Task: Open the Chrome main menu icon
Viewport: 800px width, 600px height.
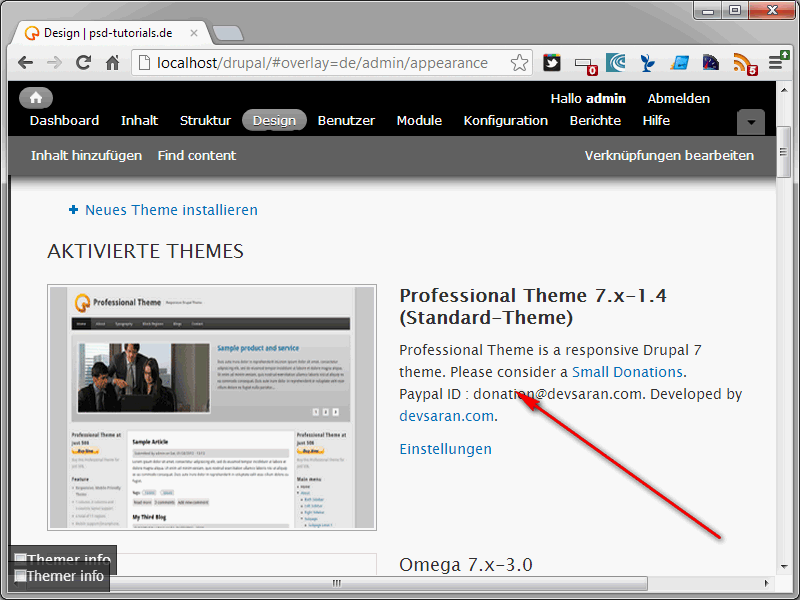Action: (x=779, y=62)
